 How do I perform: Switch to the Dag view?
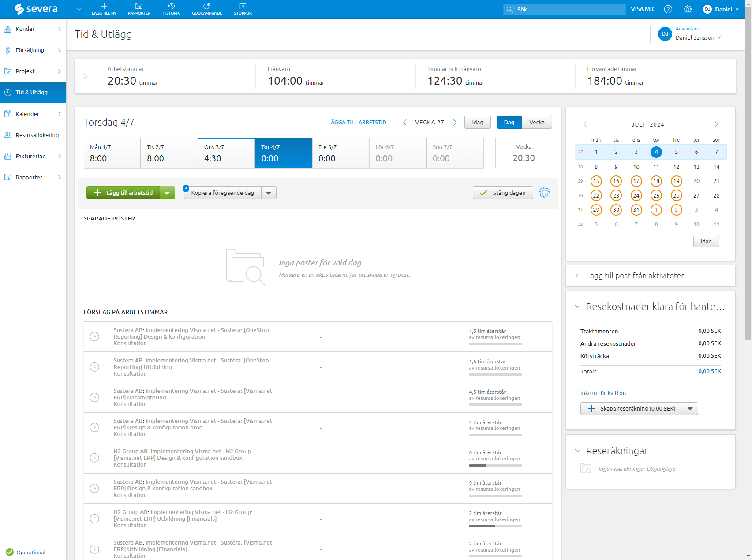[509, 123]
